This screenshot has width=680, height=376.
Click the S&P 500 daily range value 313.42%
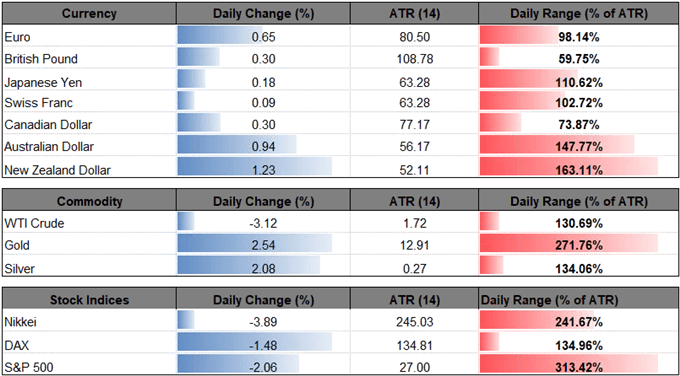point(578,367)
